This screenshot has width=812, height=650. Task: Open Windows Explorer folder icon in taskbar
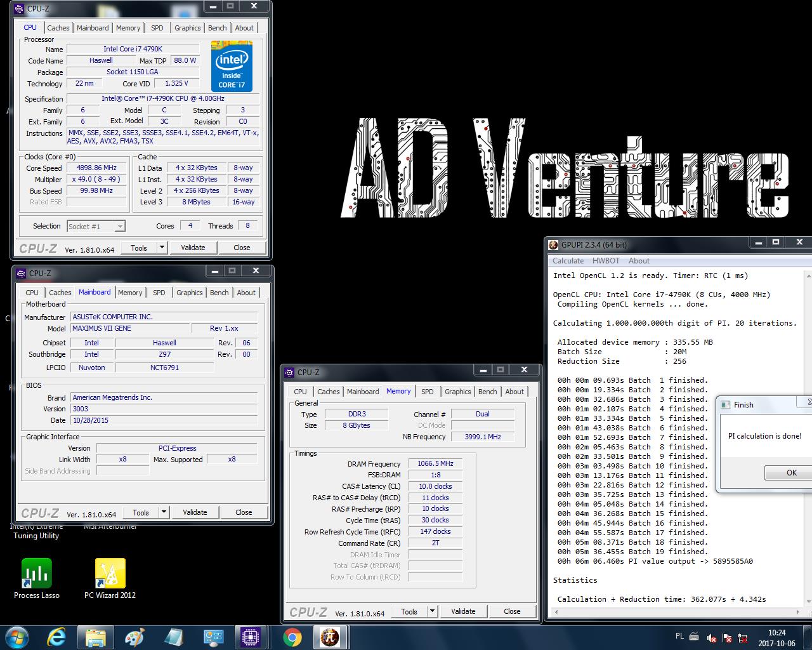pos(95,637)
